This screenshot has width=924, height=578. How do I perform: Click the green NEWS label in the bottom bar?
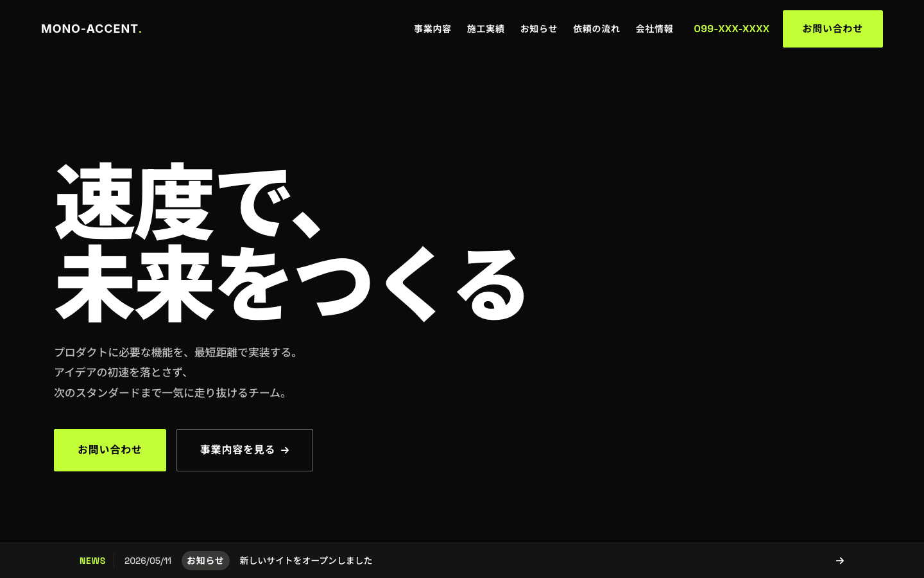[x=92, y=561]
